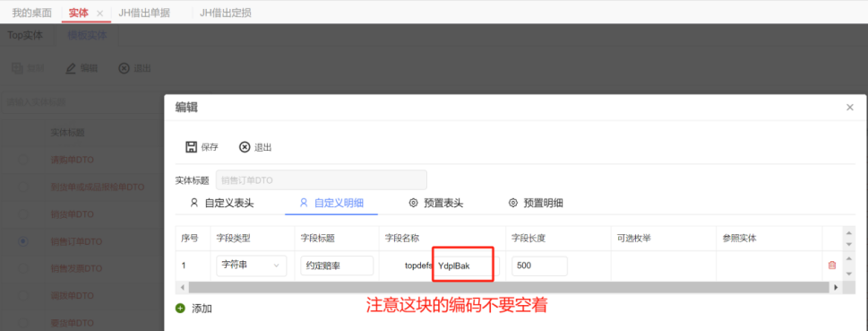This screenshot has height=331, width=868.
Task: Click the 约定赔率 field title input
Action: click(337, 266)
